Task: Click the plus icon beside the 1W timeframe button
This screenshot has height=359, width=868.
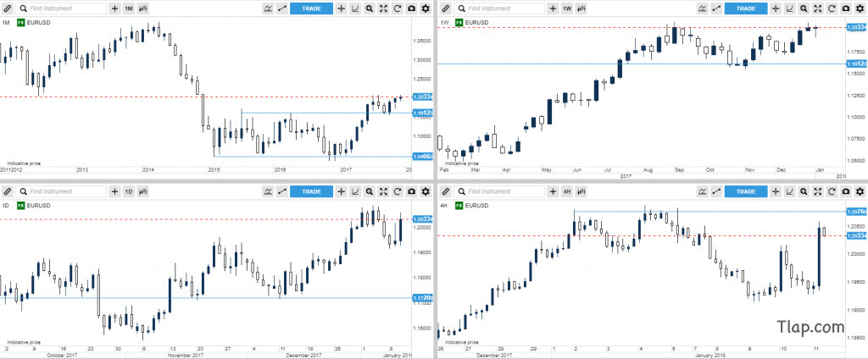Action: click(553, 8)
